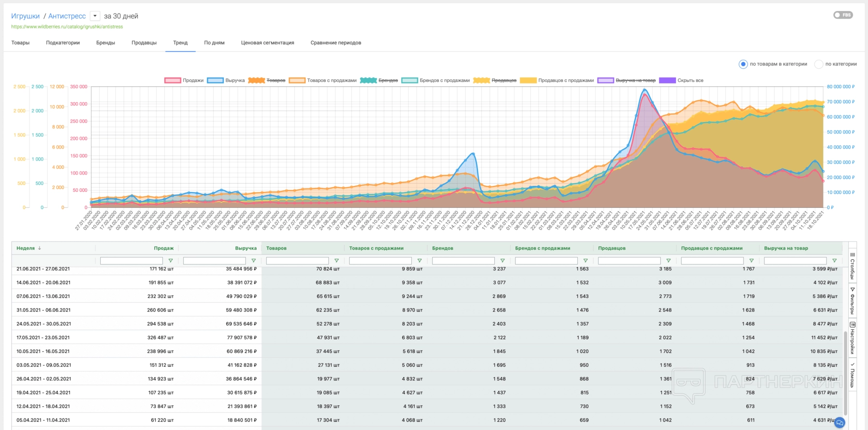
Task: Click the filter funnel icon in Продаж column
Action: pos(170,261)
